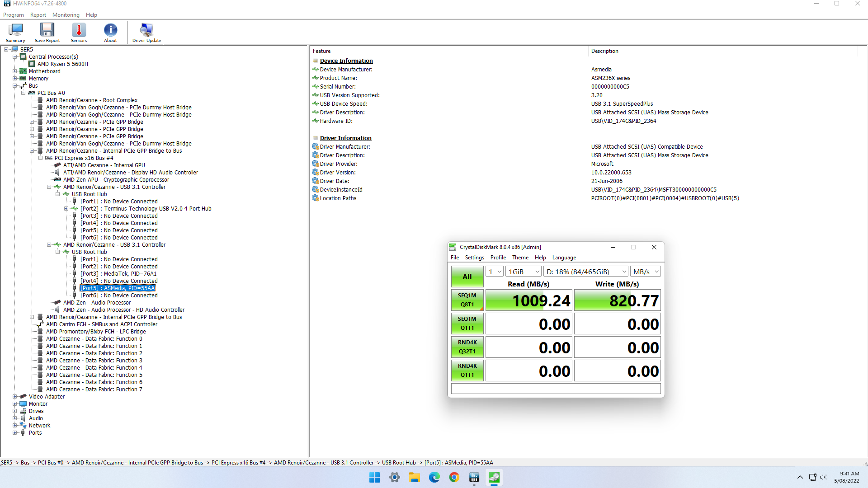
Task: Open the HWiNFO Help menu
Action: click(91, 15)
